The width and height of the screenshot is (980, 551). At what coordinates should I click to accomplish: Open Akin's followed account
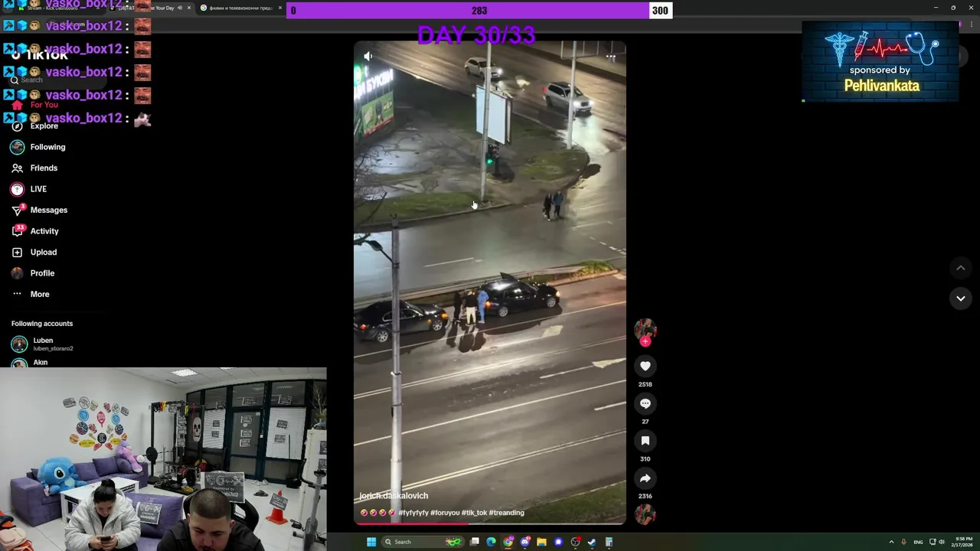(31, 362)
